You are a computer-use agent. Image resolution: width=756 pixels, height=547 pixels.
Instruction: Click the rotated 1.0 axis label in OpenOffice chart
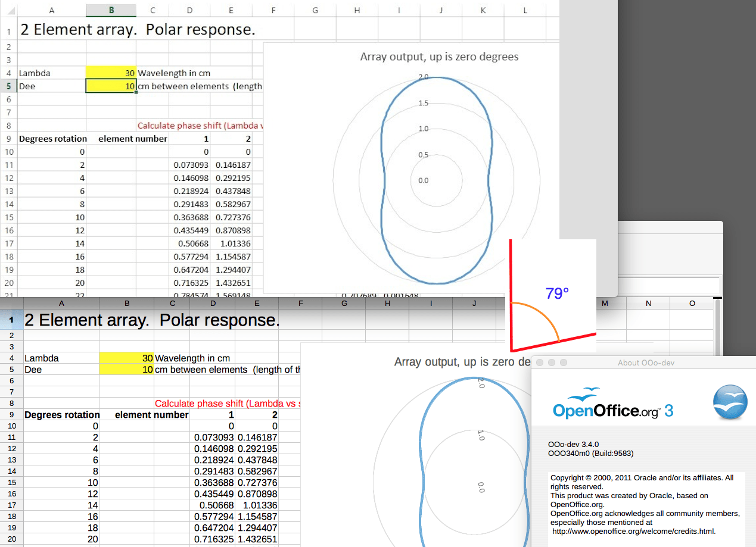(481, 437)
